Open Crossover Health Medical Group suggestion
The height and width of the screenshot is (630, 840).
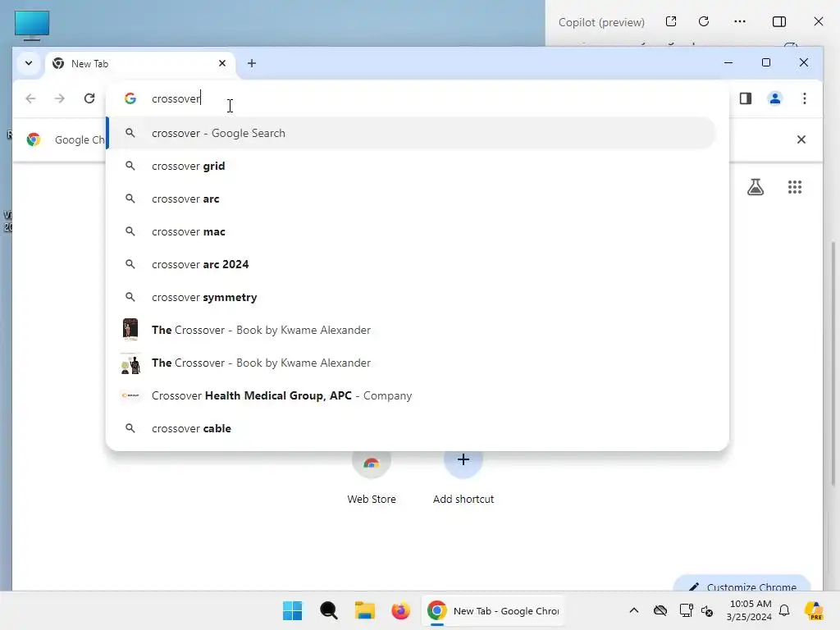point(412,396)
